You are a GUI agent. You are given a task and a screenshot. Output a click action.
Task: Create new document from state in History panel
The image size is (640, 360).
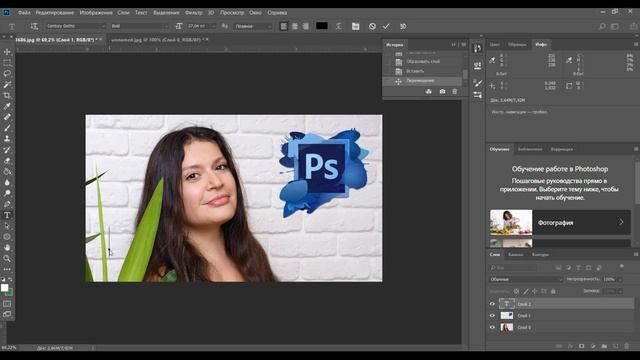(x=429, y=91)
